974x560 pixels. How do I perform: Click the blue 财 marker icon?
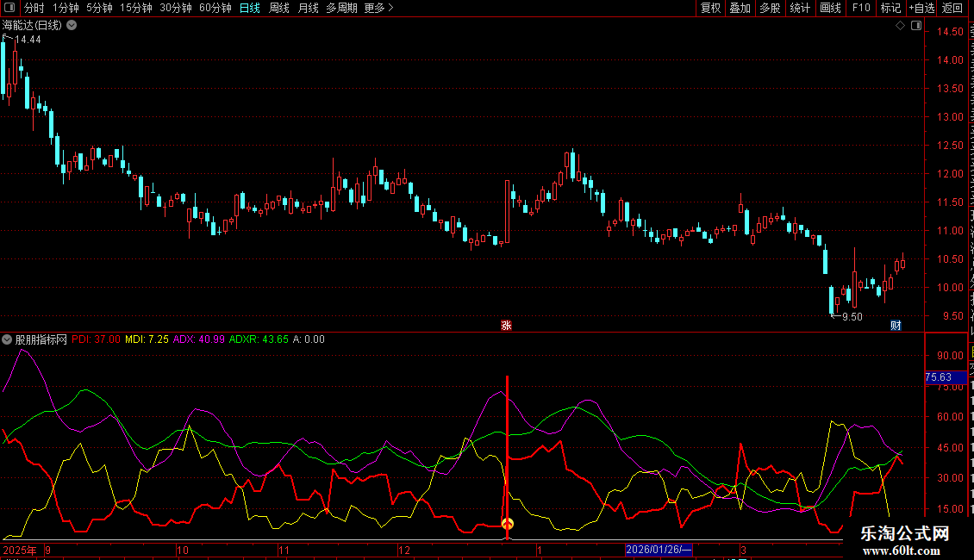point(896,325)
